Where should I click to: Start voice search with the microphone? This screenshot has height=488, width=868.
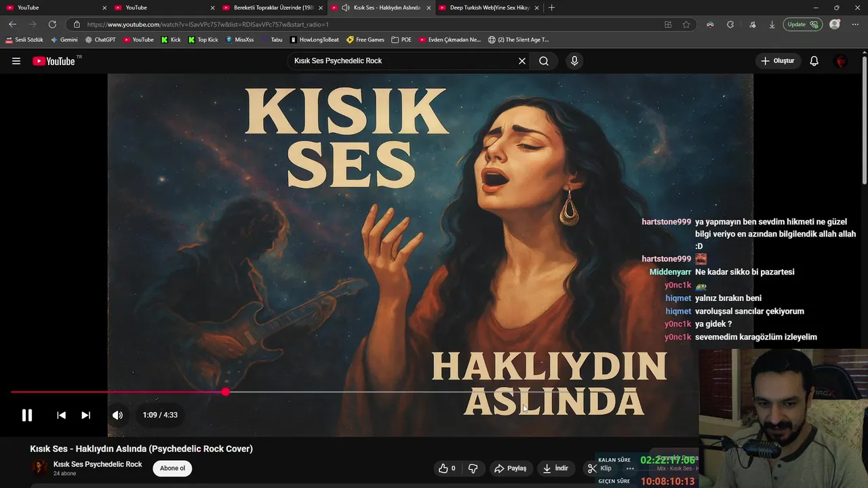(574, 61)
